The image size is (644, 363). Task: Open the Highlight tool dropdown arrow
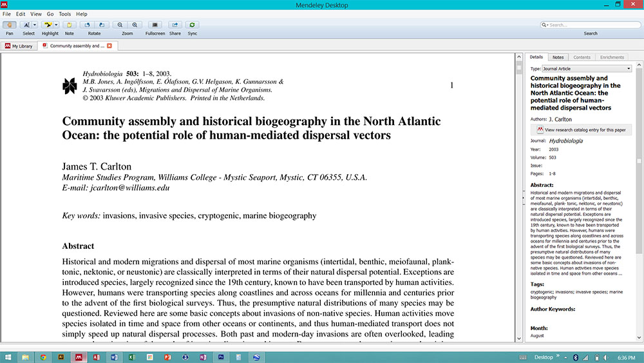[57, 25]
